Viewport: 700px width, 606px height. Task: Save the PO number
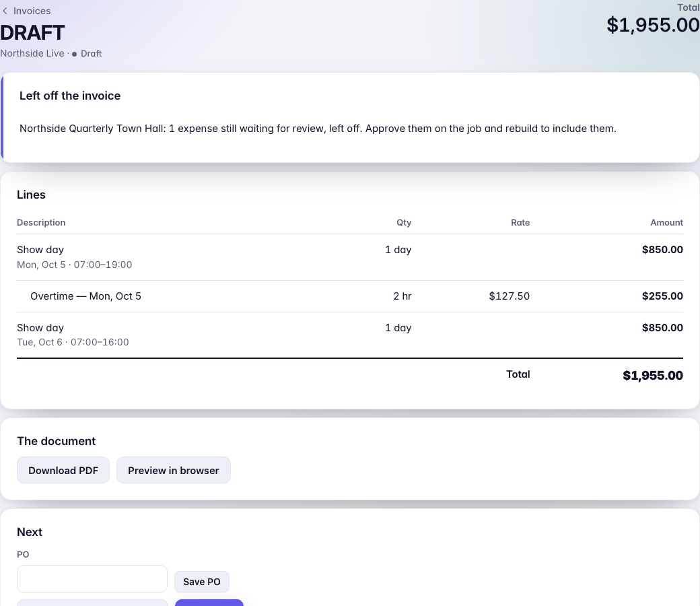coord(201,582)
